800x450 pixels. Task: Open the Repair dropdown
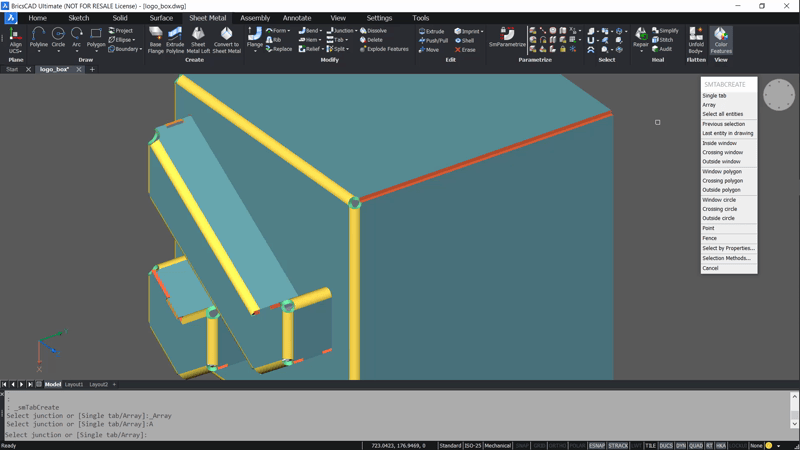641,51
